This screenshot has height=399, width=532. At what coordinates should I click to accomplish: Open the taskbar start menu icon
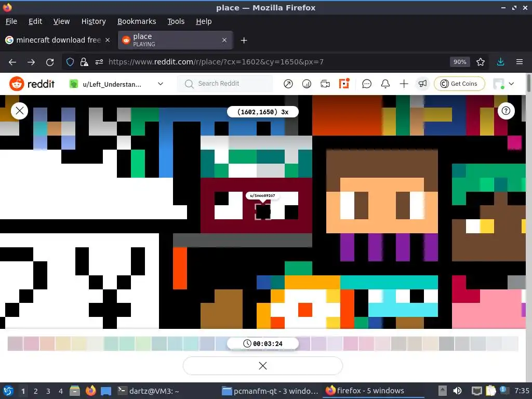[x=8, y=391]
